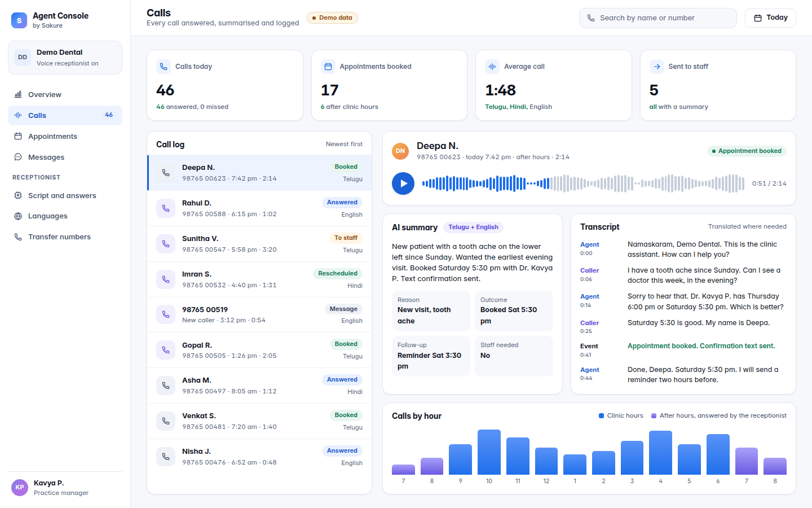Click the Newest first sort label
The height and width of the screenshot is (508, 812).
(344, 144)
